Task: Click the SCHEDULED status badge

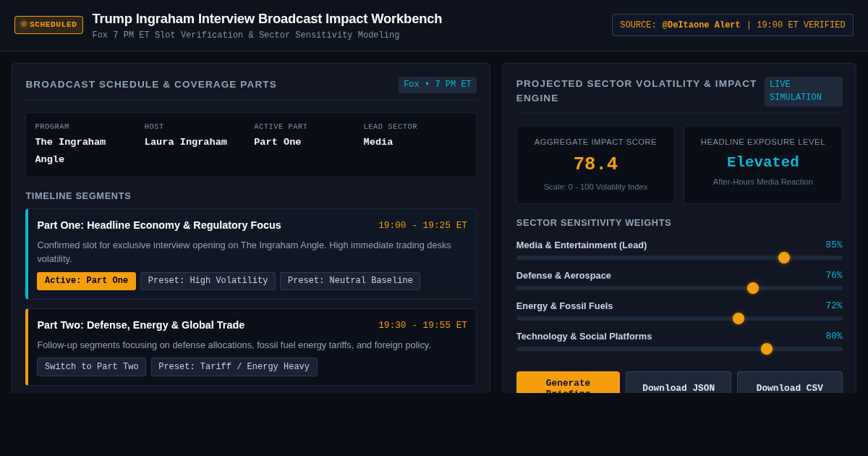Action: coord(48,25)
